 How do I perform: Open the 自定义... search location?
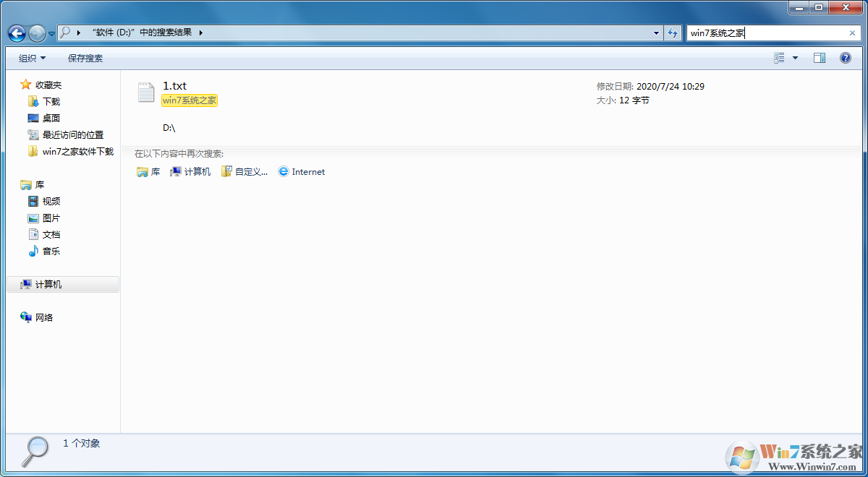click(x=244, y=171)
